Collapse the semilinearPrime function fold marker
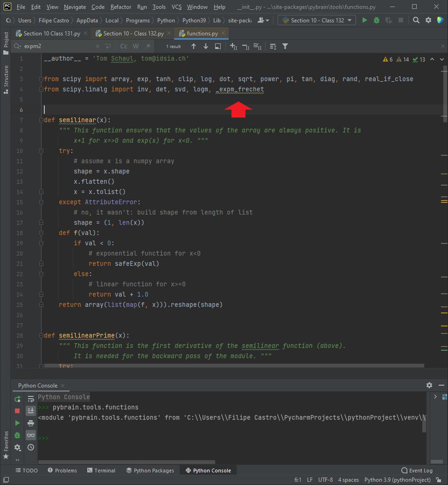 click(41, 336)
